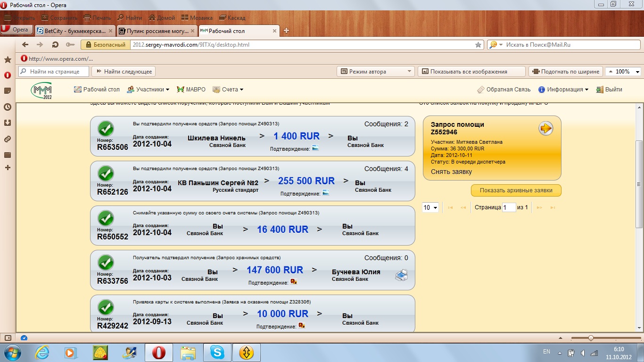Open the МАВРО site menu item
The width and height of the screenshot is (644, 362).
(x=191, y=90)
